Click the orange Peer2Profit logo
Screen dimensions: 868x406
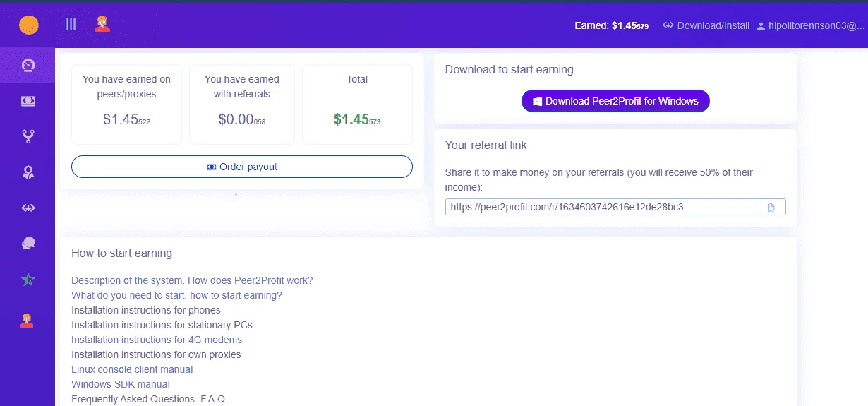point(29,25)
